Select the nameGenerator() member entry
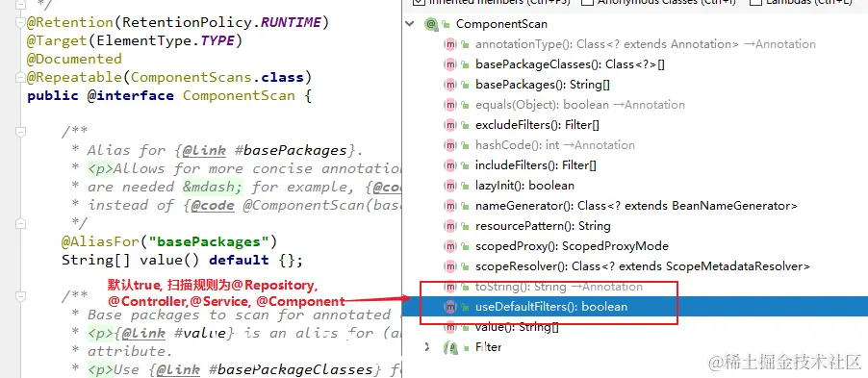Image resolution: width=868 pixels, height=378 pixels. tap(637, 206)
